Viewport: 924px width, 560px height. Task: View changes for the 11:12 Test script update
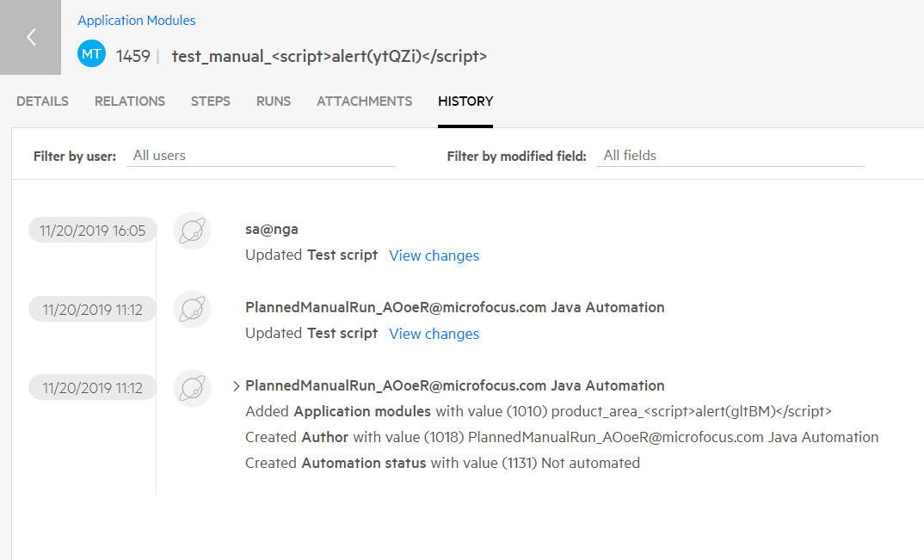click(434, 335)
